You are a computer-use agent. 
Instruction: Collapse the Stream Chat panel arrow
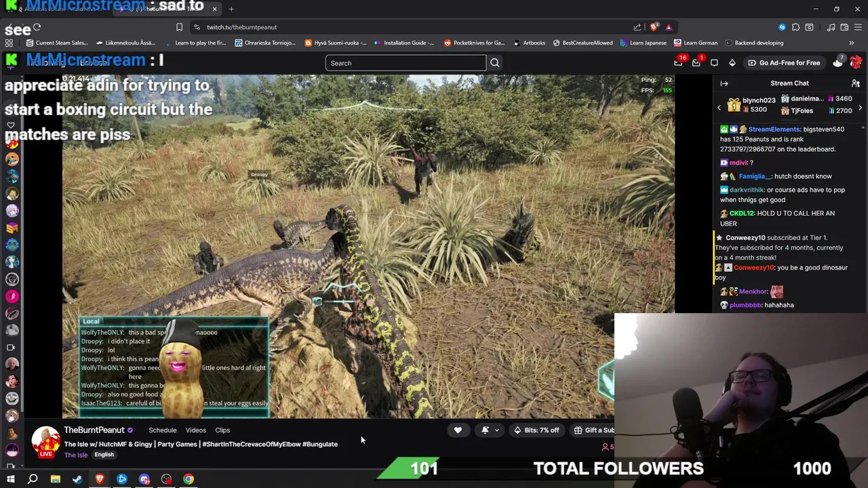(x=724, y=83)
